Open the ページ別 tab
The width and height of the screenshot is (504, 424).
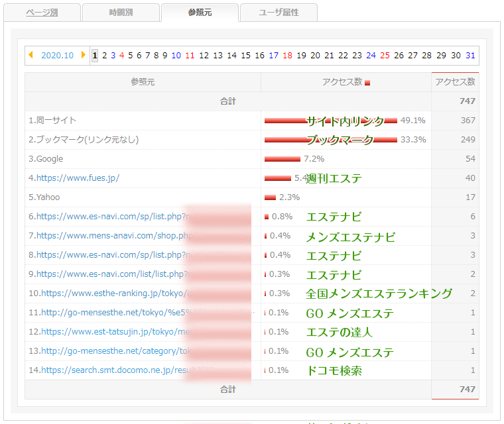click(x=42, y=13)
